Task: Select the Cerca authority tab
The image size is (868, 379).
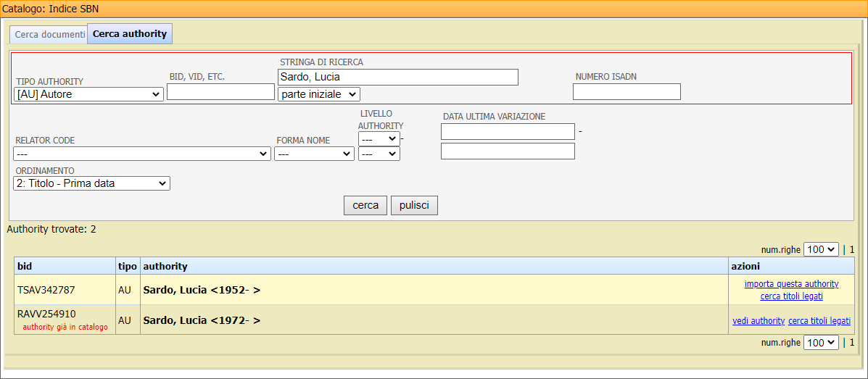Action: pyautogui.click(x=130, y=34)
